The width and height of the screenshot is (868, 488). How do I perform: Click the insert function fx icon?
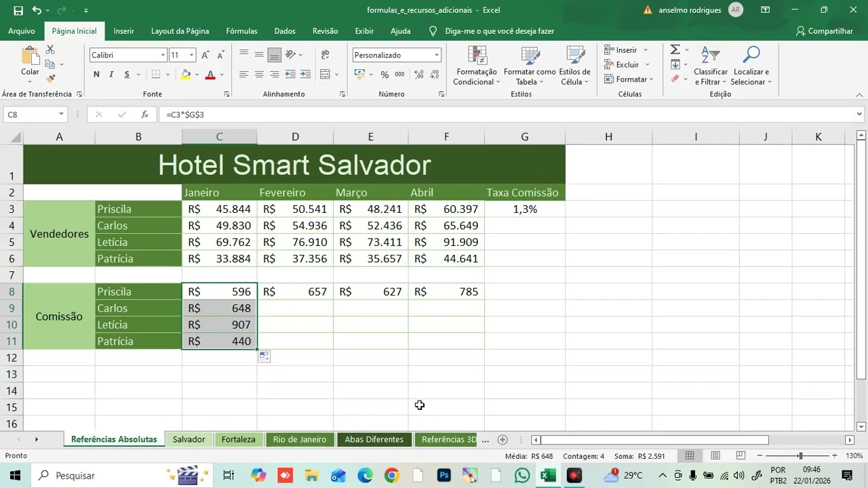144,115
